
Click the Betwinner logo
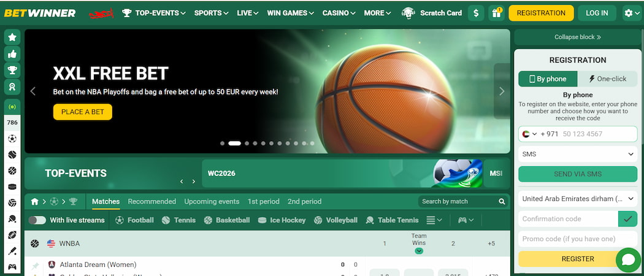(40, 13)
